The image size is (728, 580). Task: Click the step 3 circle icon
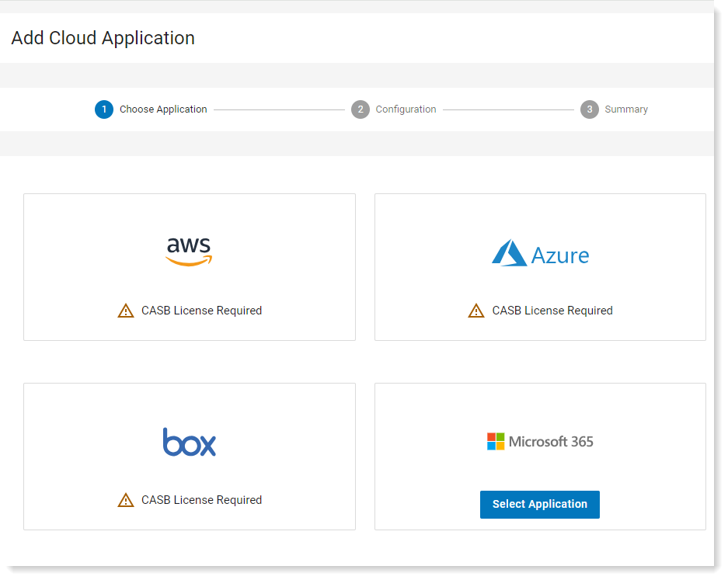pos(590,109)
